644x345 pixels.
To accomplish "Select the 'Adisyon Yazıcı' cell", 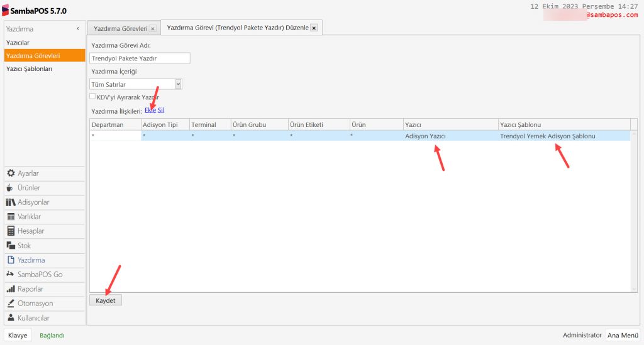I will (x=451, y=136).
